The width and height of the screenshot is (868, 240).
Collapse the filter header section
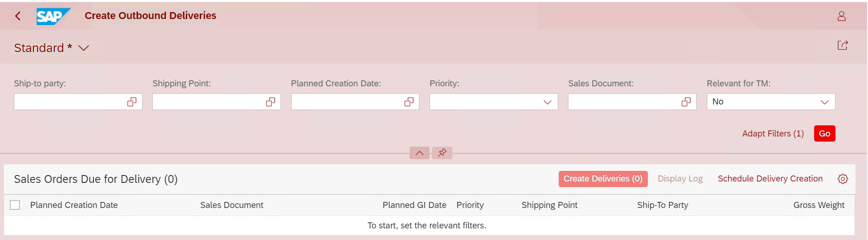(419, 153)
